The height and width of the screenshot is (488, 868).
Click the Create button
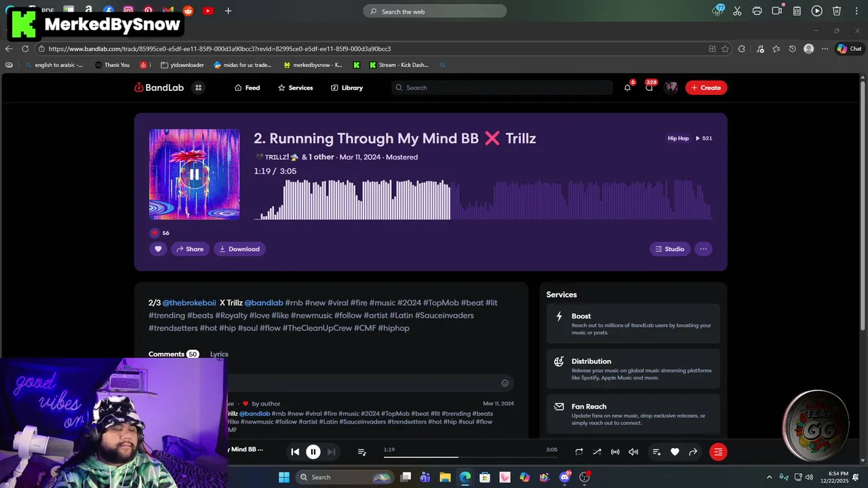(x=706, y=87)
